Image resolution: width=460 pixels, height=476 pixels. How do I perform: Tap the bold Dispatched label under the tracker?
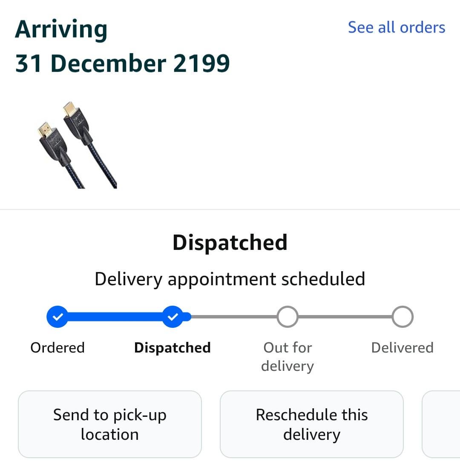pyautogui.click(x=172, y=347)
